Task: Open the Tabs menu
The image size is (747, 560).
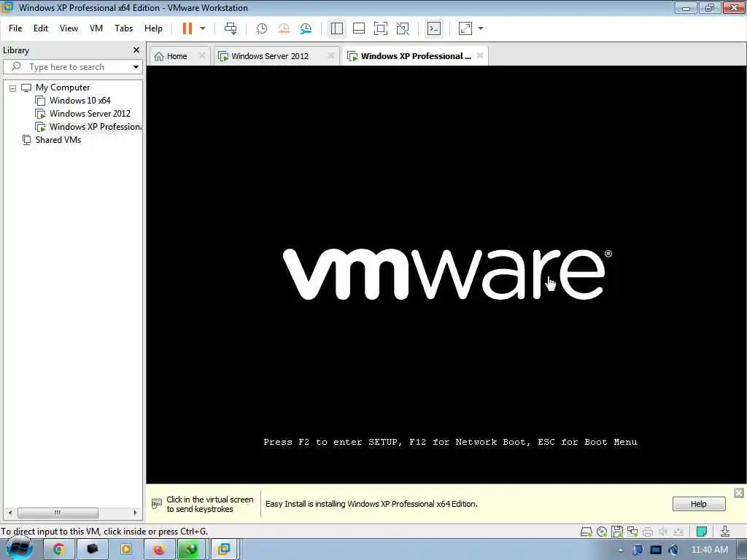Action: pyautogui.click(x=123, y=28)
